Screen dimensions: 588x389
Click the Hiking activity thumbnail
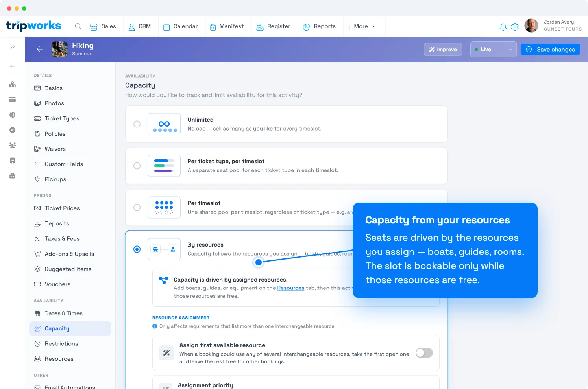pos(59,49)
